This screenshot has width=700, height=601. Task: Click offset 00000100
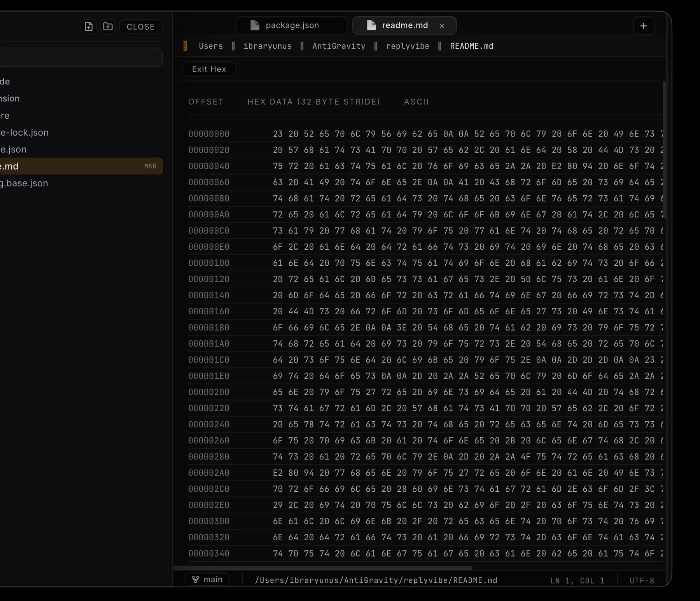click(209, 263)
